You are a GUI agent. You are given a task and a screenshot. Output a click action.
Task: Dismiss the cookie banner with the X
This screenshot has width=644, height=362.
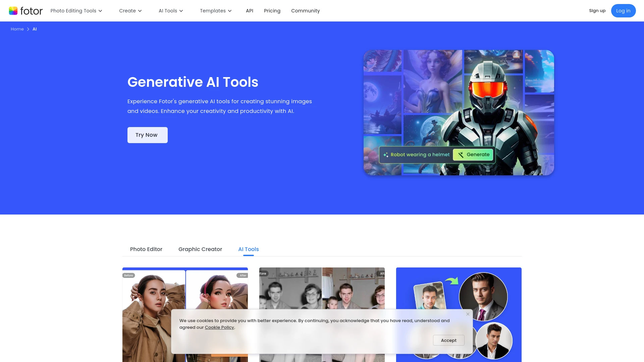pos(467,314)
